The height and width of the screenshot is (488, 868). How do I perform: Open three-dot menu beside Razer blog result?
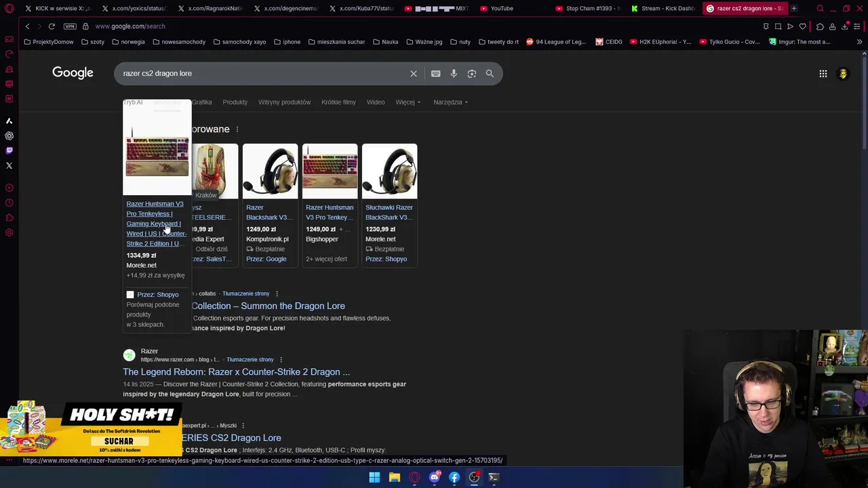click(281, 360)
